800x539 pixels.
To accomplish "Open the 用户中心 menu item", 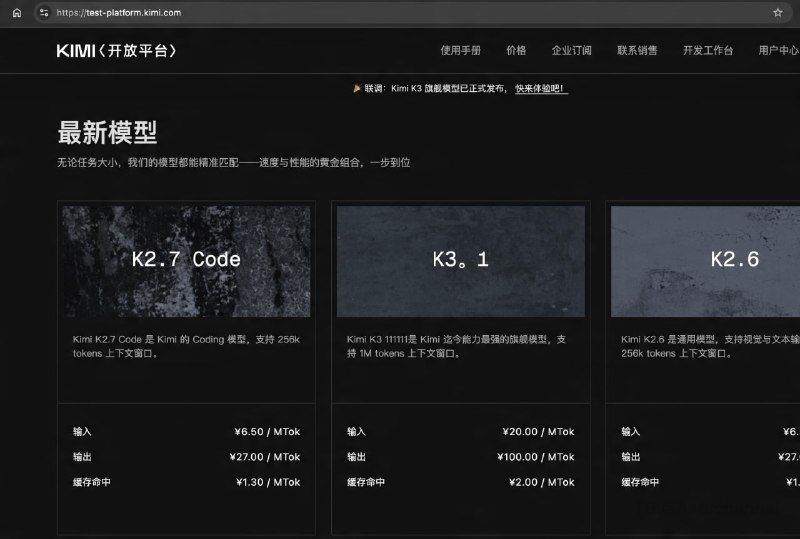I will pyautogui.click(x=779, y=51).
